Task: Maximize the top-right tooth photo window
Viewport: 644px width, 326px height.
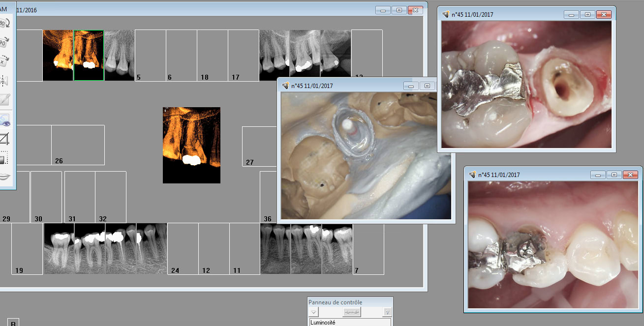Action: pos(587,15)
